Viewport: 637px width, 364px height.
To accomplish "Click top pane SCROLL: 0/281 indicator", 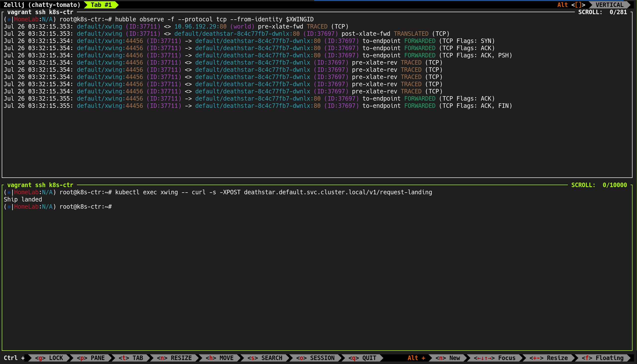I will click(602, 12).
